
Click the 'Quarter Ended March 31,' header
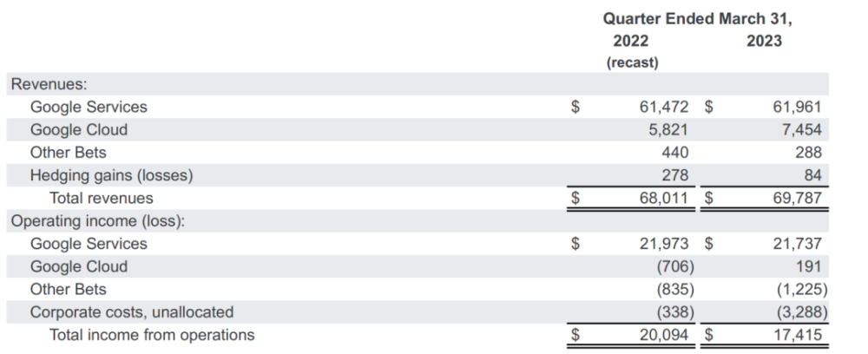click(697, 18)
